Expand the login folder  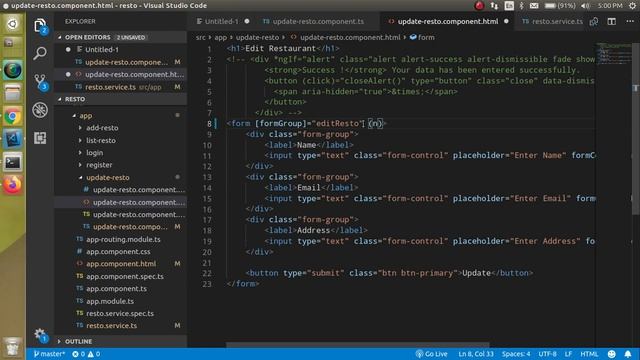80,153
